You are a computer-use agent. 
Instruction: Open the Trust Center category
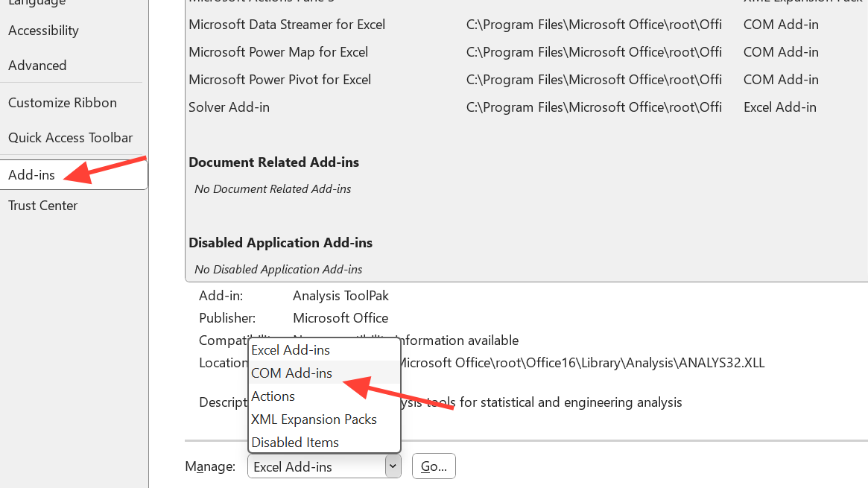pos(42,206)
